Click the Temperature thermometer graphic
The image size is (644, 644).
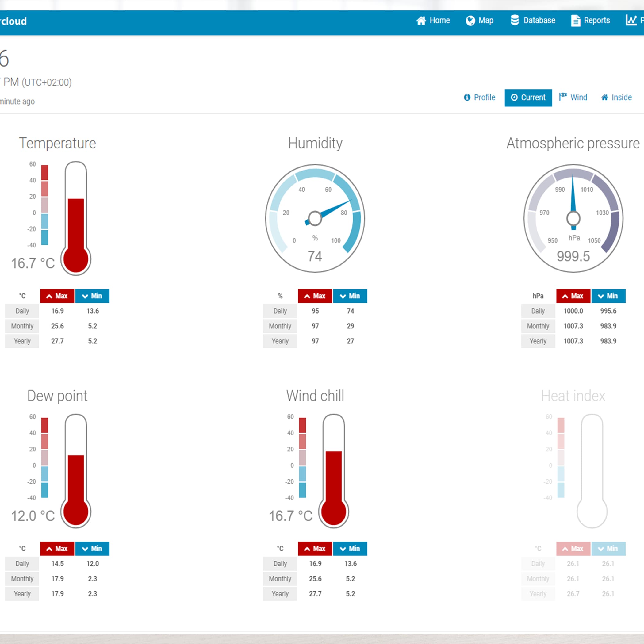[x=76, y=218]
